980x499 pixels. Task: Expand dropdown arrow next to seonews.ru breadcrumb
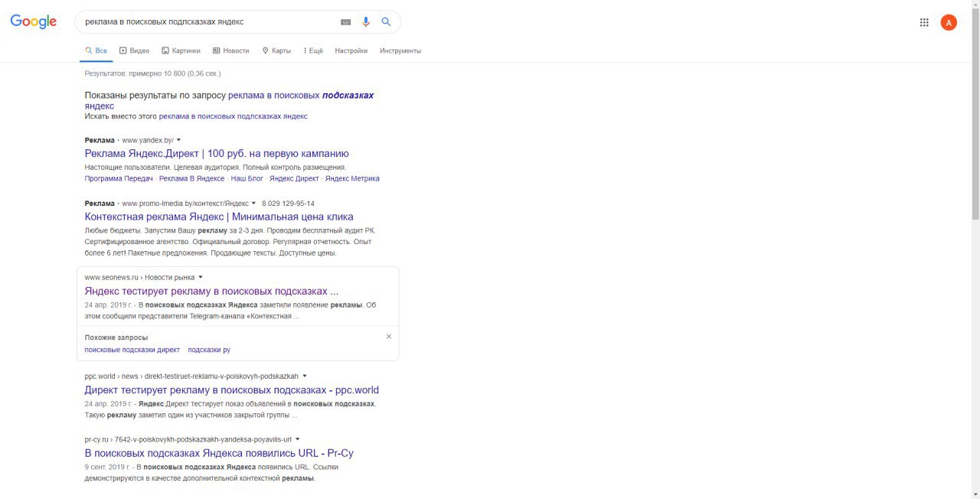click(201, 277)
